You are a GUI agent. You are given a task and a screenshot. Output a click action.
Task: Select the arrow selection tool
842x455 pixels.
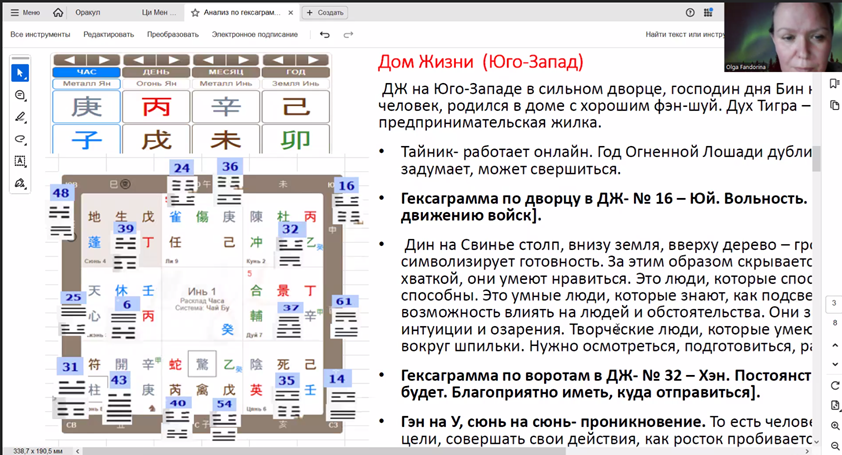coord(20,73)
